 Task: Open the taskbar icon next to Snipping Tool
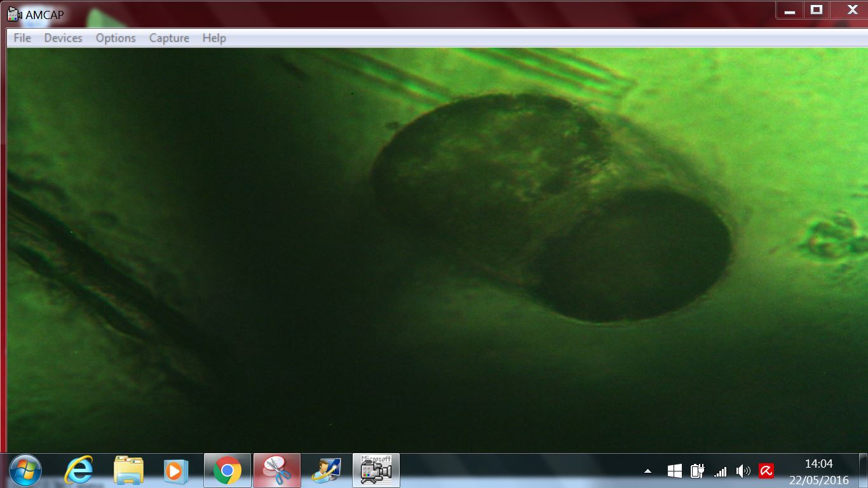(x=327, y=471)
